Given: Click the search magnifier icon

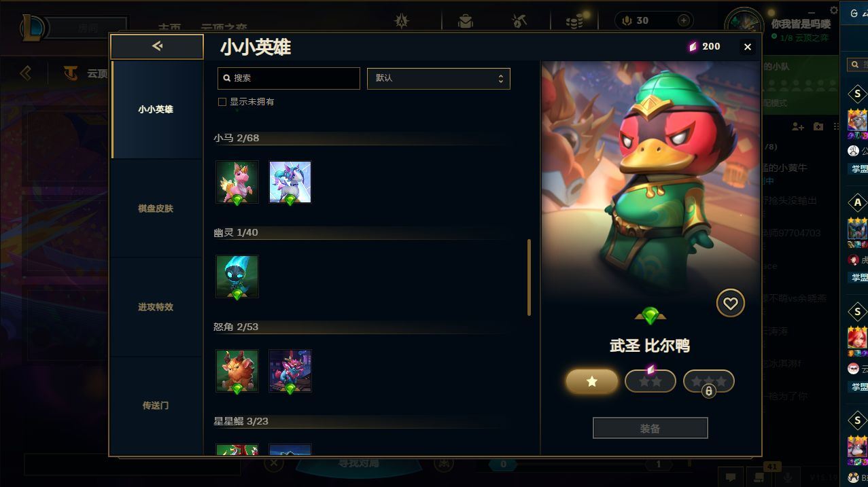Looking at the screenshot, I should (x=227, y=78).
